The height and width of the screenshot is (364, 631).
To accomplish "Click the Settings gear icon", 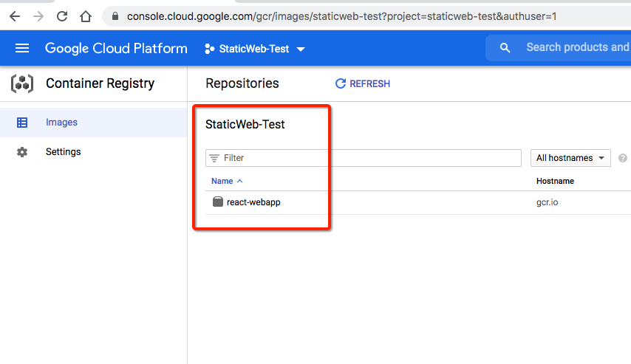I will pos(22,152).
